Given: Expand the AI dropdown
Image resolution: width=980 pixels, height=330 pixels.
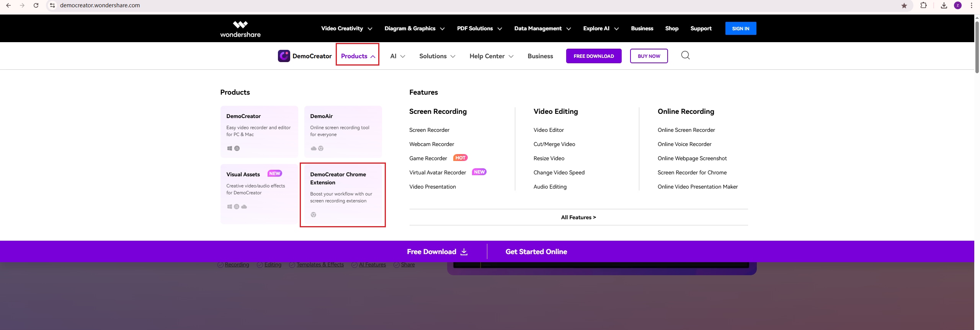Looking at the screenshot, I should point(397,56).
